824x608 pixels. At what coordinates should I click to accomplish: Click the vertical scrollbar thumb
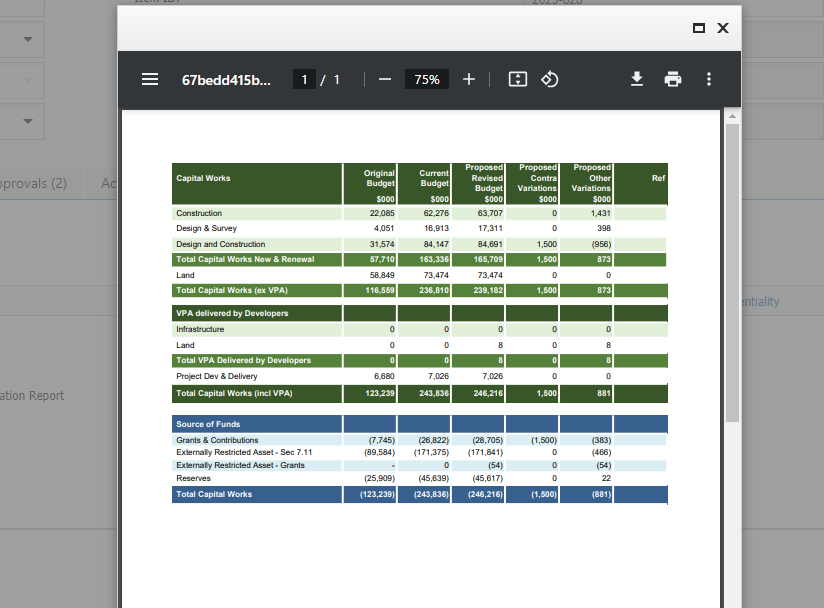732,273
